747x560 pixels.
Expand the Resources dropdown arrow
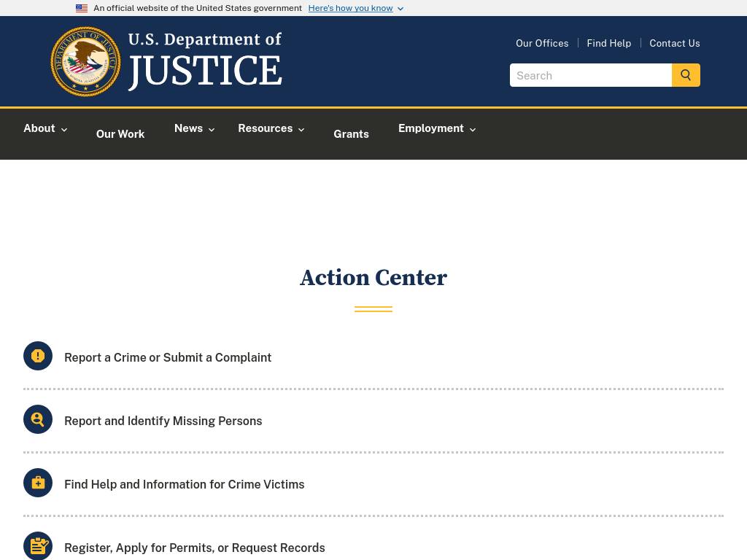301,130
